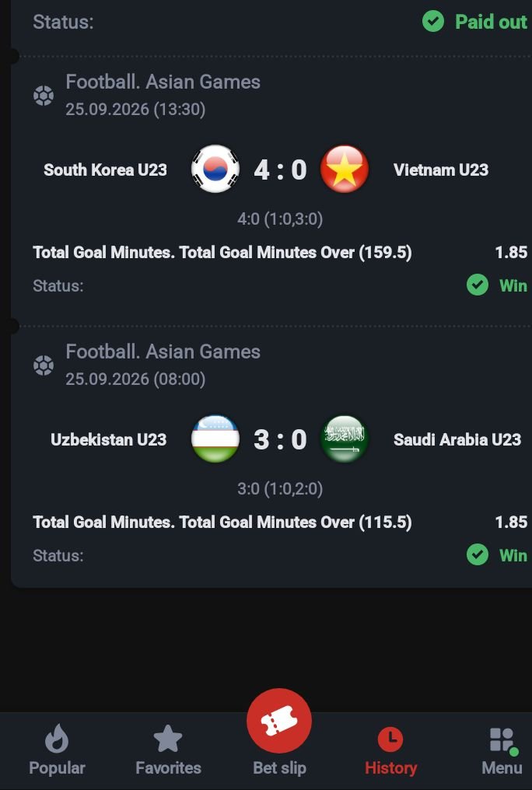Screen dimensions: 532x790
Task: Click football icon beside 08:00 Asian Games
Action: 44,365
